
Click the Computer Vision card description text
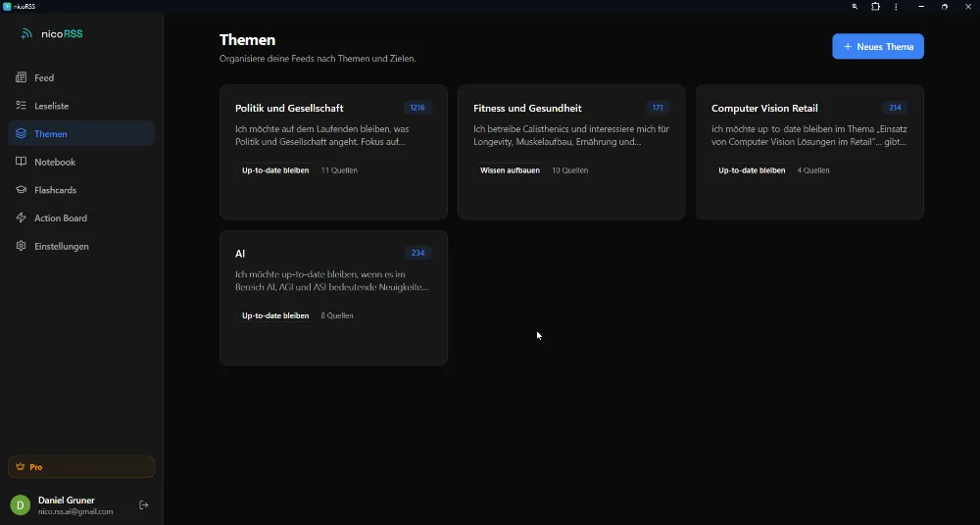click(x=809, y=135)
